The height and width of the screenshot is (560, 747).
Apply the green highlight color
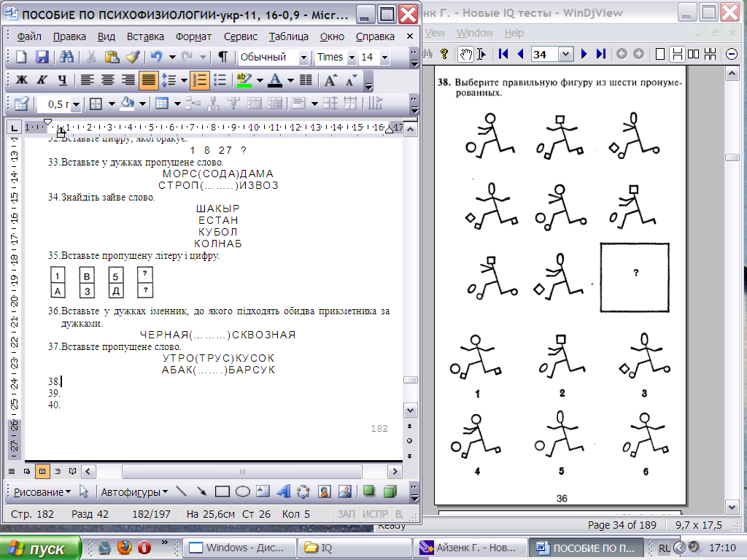pos(244,80)
